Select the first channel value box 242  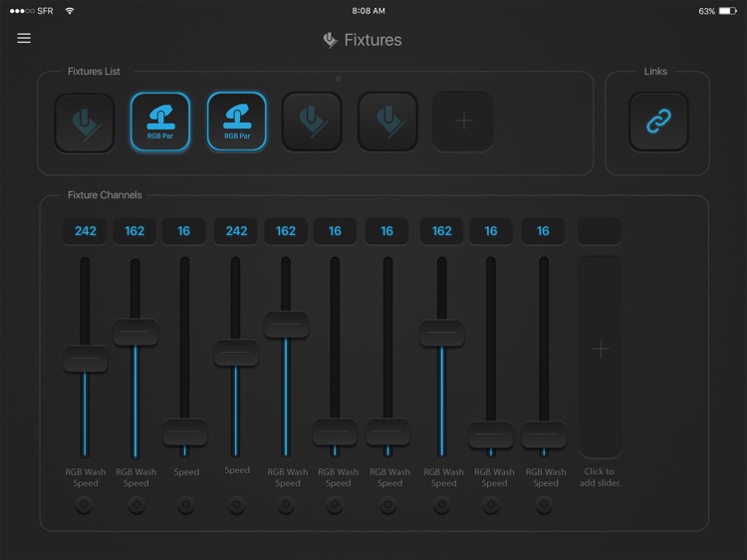click(x=85, y=231)
